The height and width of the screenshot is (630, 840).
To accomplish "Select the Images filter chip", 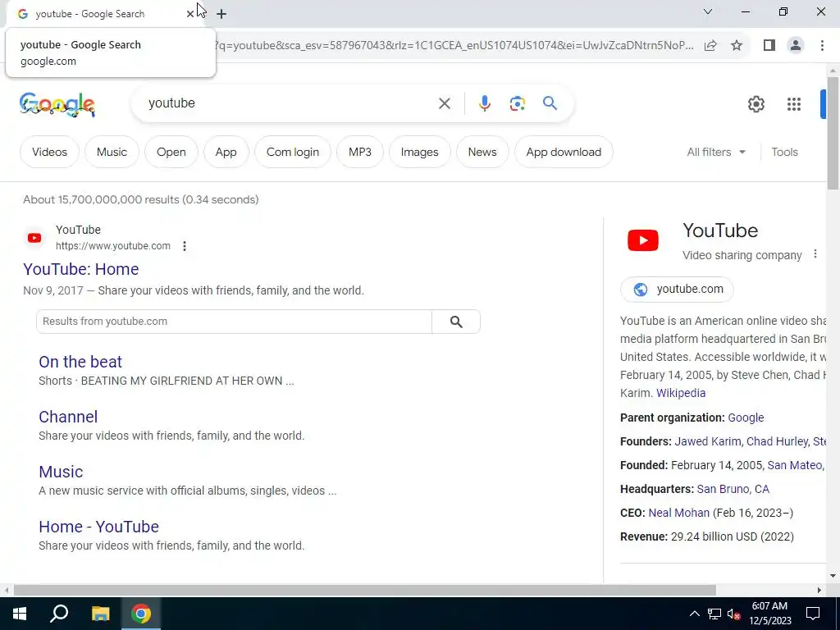I will pos(419,152).
